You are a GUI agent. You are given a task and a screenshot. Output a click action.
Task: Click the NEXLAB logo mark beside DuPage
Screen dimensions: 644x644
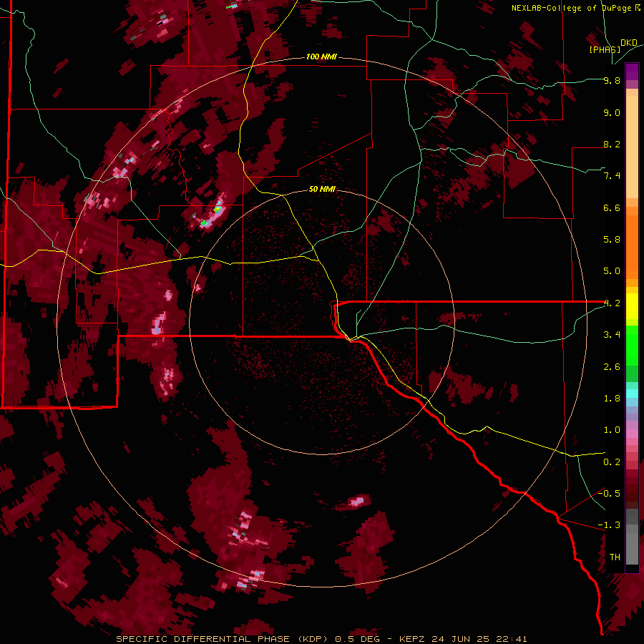(638, 8)
